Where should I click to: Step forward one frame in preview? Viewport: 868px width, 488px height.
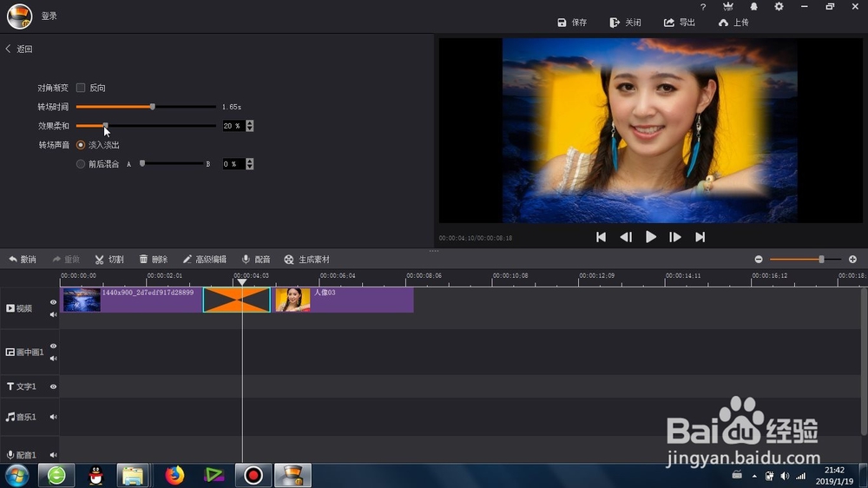click(x=674, y=237)
